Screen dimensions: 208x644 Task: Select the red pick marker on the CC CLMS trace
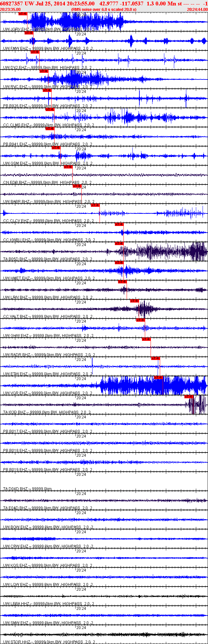pyautogui.click(x=50, y=109)
